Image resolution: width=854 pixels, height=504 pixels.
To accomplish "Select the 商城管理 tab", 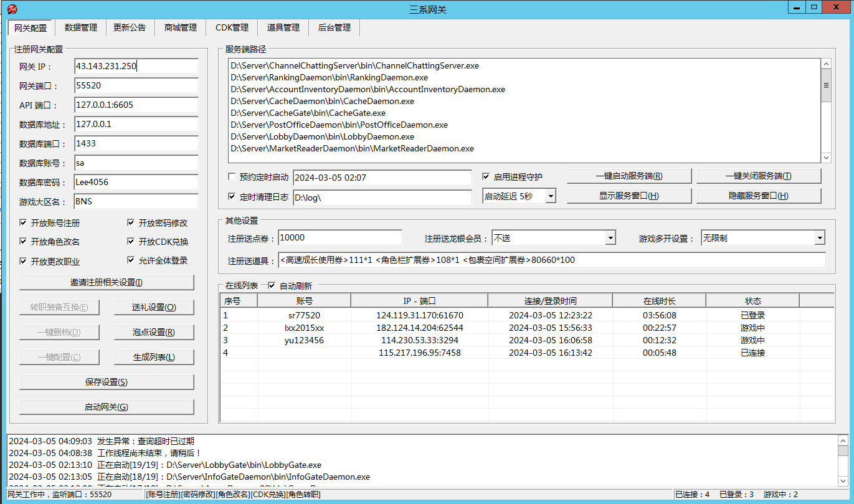I will (181, 27).
